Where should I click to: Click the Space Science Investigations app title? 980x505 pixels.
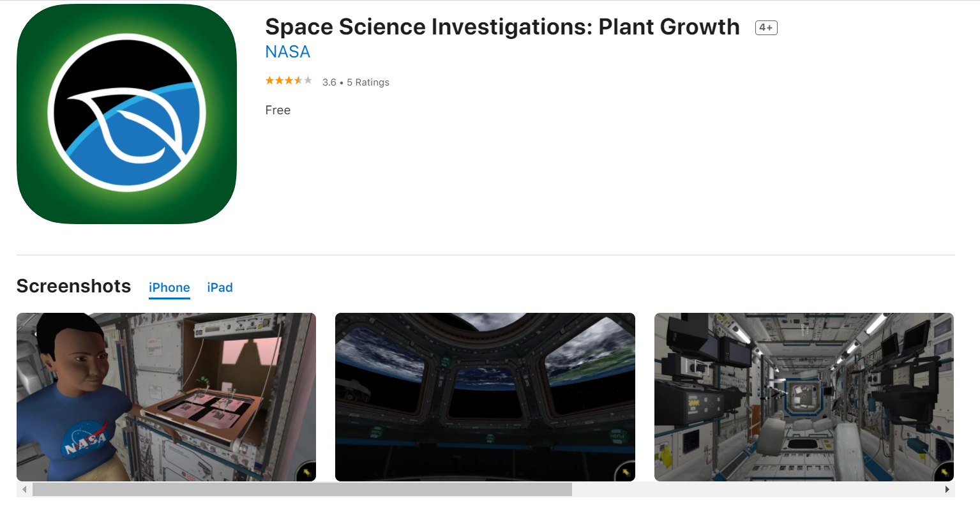tap(502, 27)
